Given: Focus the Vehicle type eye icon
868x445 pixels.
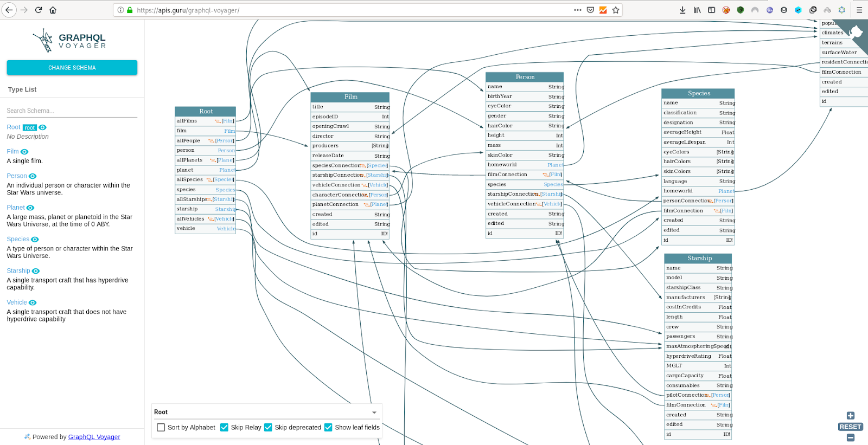Looking at the screenshot, I should pos(33,302).
